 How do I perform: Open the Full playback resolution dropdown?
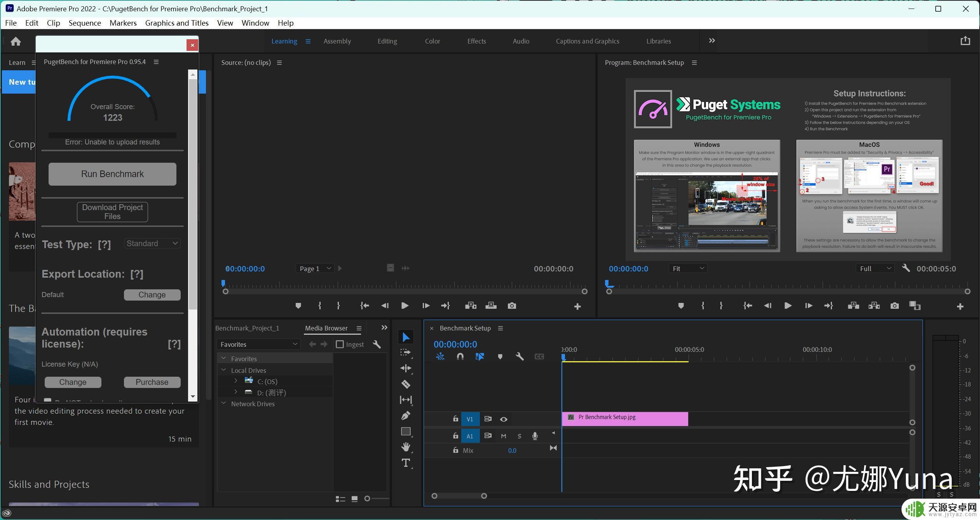click(875, 268)
